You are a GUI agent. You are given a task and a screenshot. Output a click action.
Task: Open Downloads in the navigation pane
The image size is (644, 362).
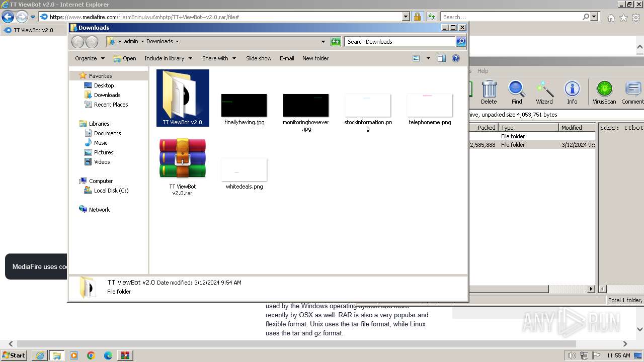(107, 95)
